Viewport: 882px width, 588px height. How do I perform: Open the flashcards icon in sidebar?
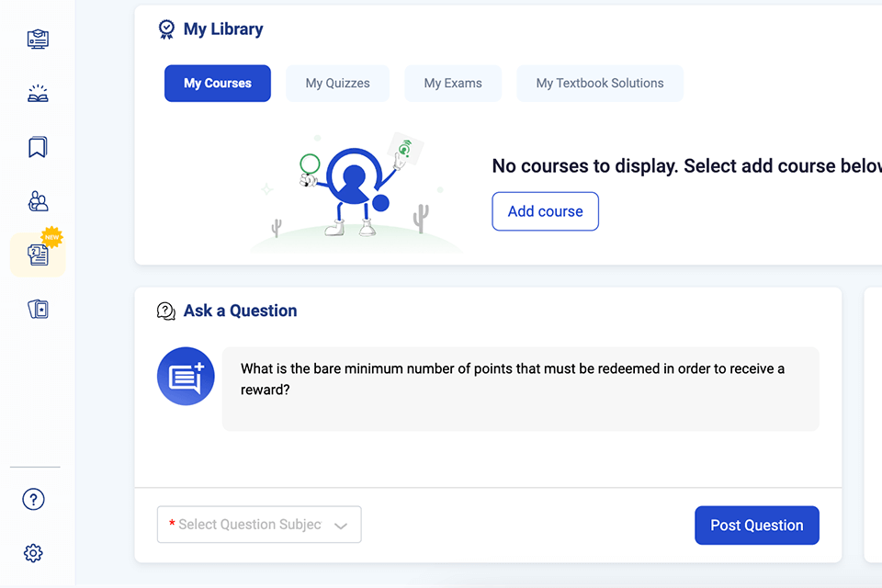point(38,309)
